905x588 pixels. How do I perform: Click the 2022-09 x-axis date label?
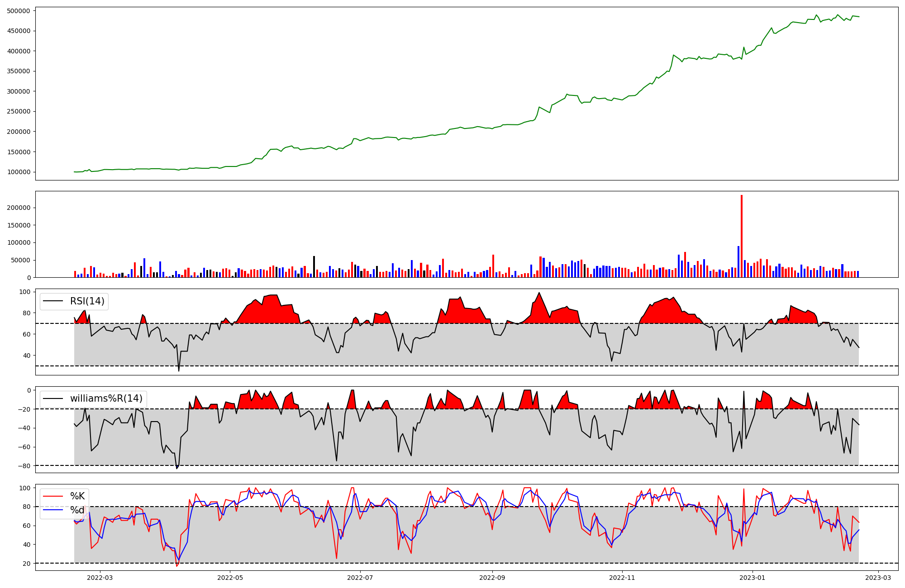492,578
